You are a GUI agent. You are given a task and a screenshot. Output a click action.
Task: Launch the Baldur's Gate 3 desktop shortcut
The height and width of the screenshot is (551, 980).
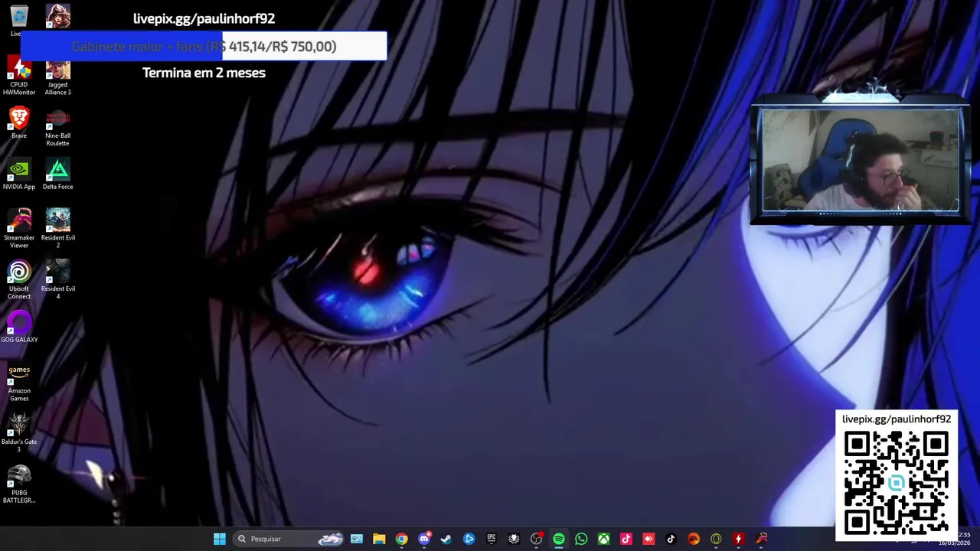(x=19, y=433)
